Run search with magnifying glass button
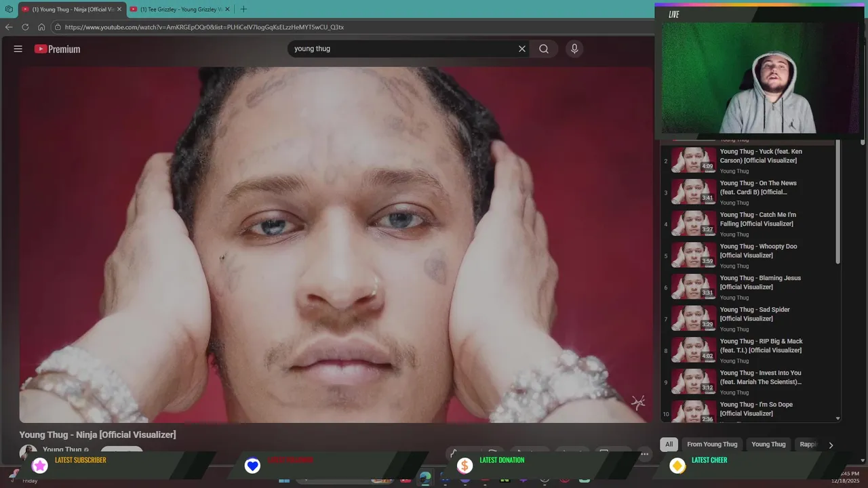 (x=544, y=49)
